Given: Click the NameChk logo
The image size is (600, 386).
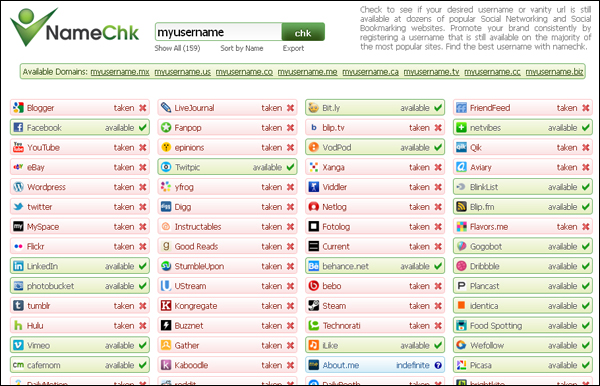Looking at the screenshot, I should pyautogui.click(x=75, y=27).
